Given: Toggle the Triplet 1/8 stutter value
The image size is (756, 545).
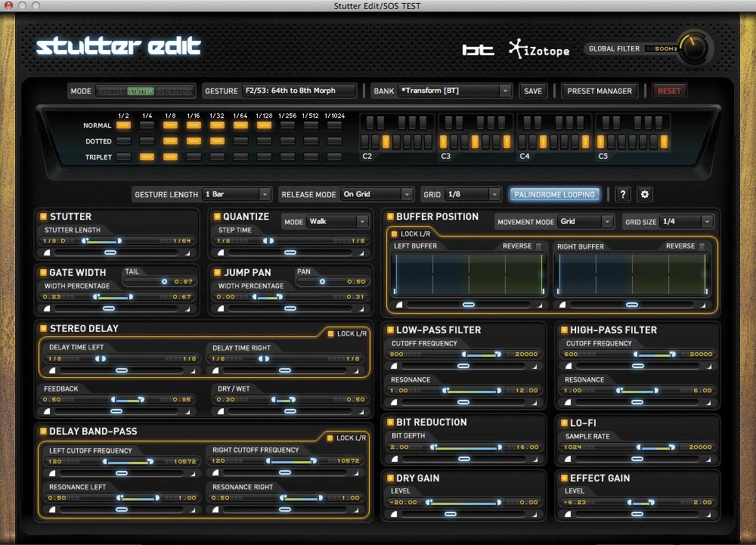Looking at the screenshot, I should click(170, 157).
